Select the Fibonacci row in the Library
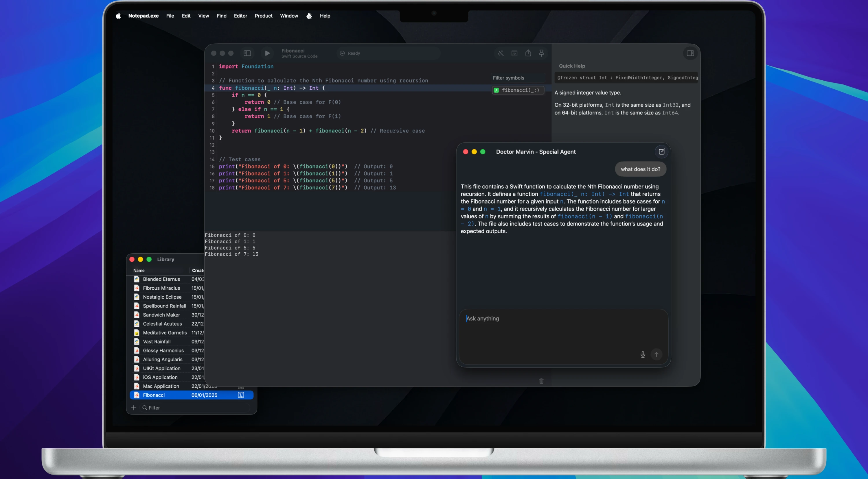868x479 pixels. [191, 395]
